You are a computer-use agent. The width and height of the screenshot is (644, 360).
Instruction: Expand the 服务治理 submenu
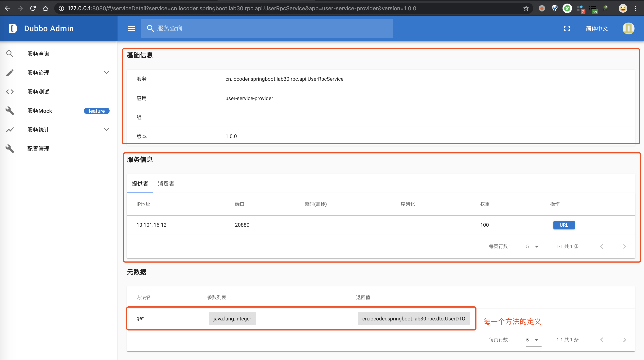coord(106,73)
